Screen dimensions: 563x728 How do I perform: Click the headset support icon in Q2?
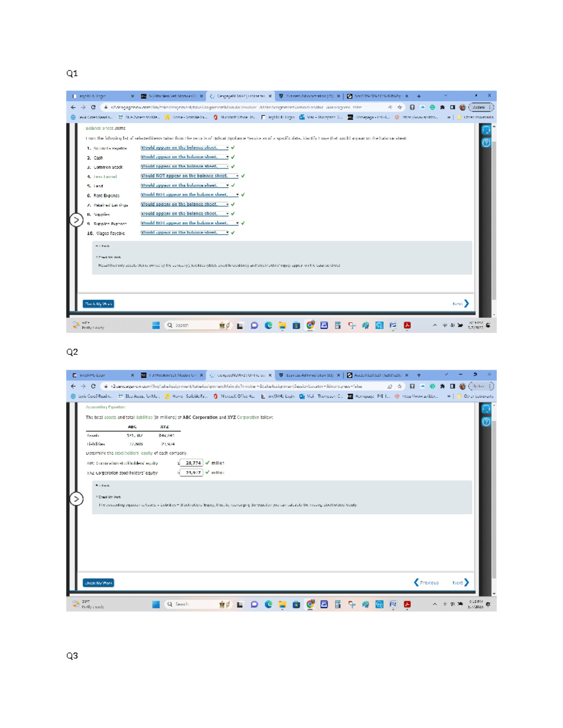[486, 409]
